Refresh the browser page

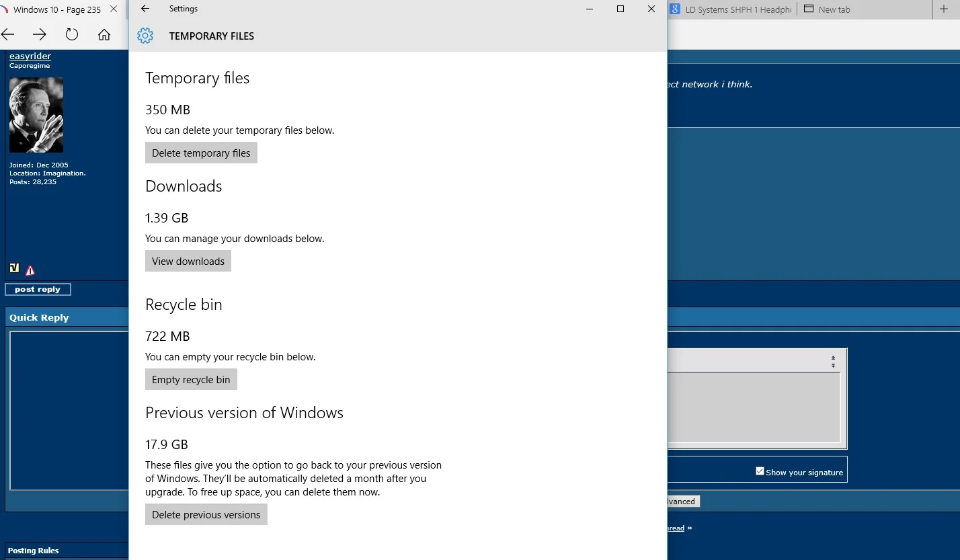pos(72,34)
